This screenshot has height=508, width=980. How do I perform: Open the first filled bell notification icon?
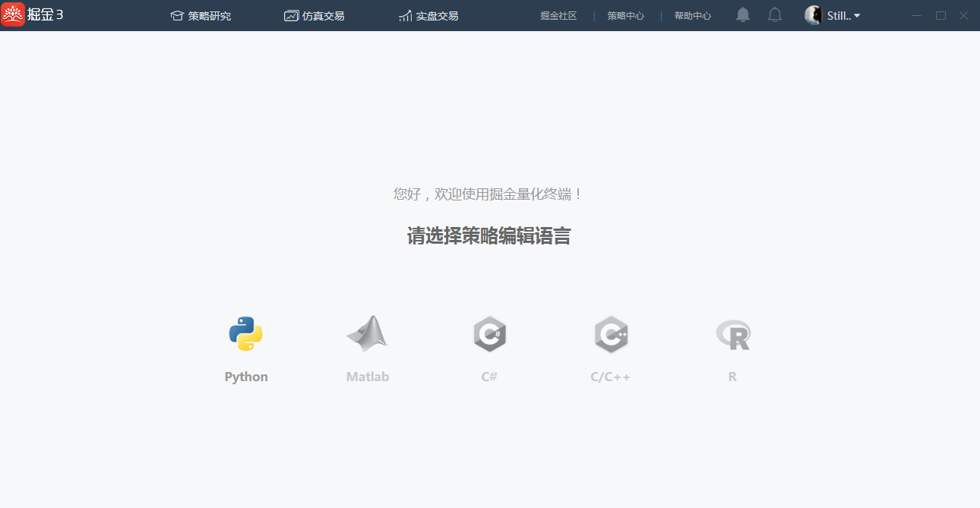[x=743, y=15]
